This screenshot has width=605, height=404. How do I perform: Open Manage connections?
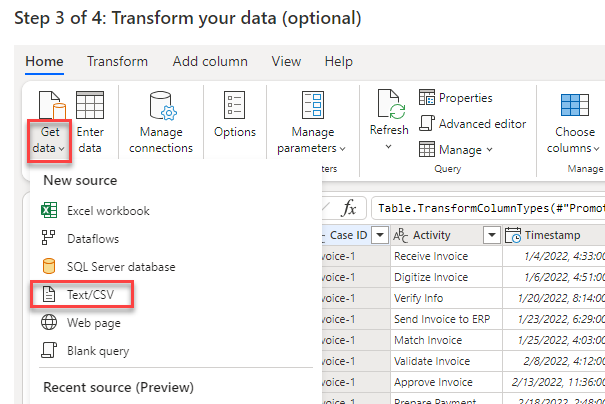coord(161,123)
